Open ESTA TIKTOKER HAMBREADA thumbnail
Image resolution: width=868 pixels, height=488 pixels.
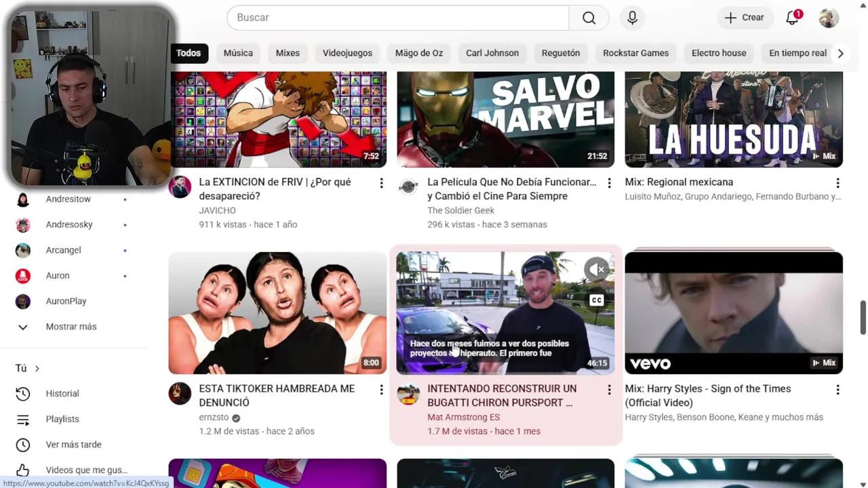pos(277,313)
